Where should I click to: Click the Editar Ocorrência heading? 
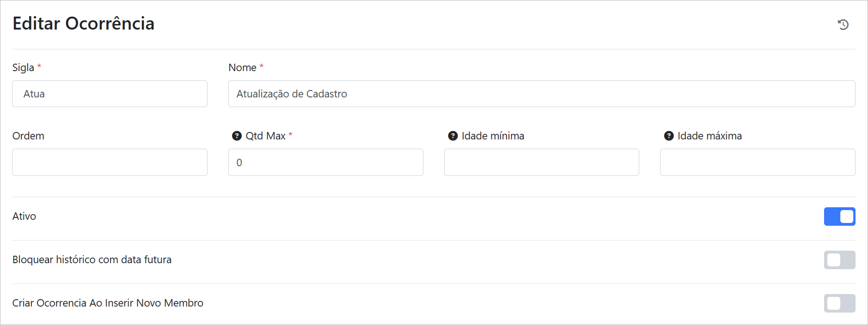point(83,24)
